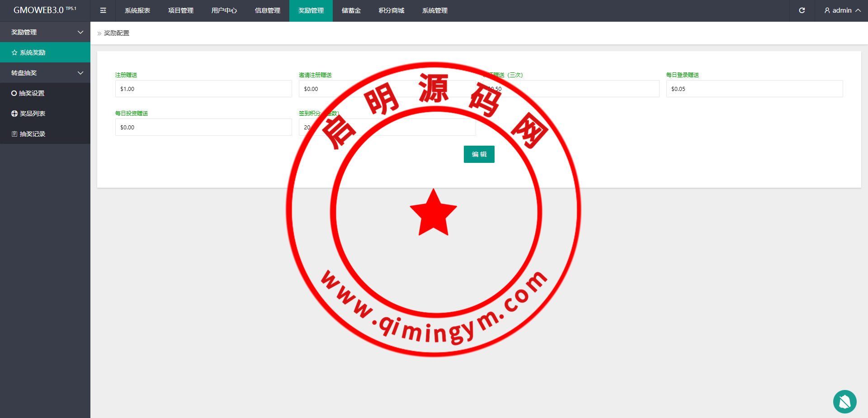868x418 pixels.
Task: Click the refresh icon in top bar
Action: tap(802, 10)
